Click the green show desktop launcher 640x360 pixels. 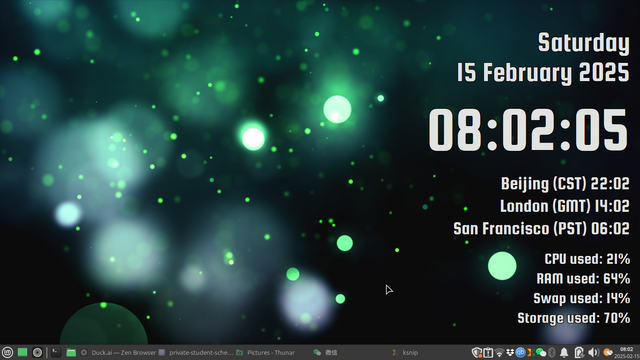(x=22, y=352)
